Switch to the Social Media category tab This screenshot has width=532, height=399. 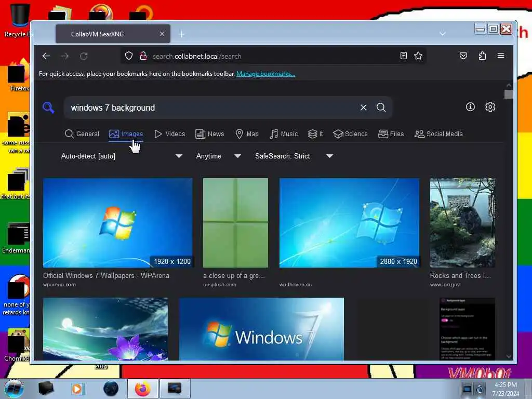438,134
